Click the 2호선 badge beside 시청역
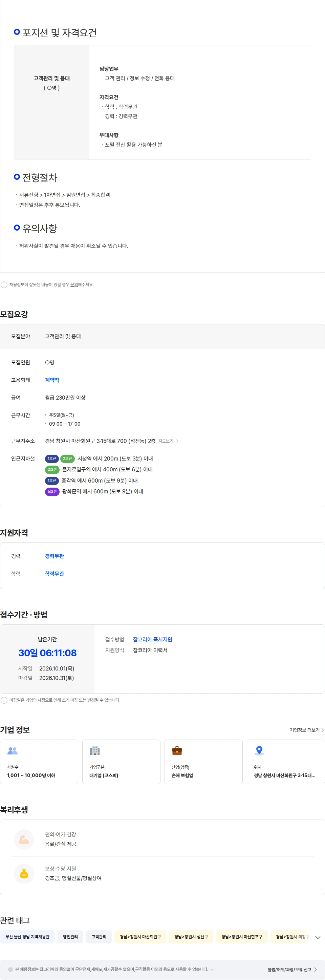Viewport: 325px width, 980px height. click(67, 459)
